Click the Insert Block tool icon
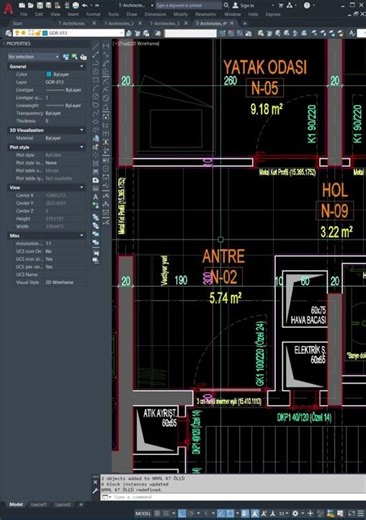The image size is (366, 520). [96, 138]
